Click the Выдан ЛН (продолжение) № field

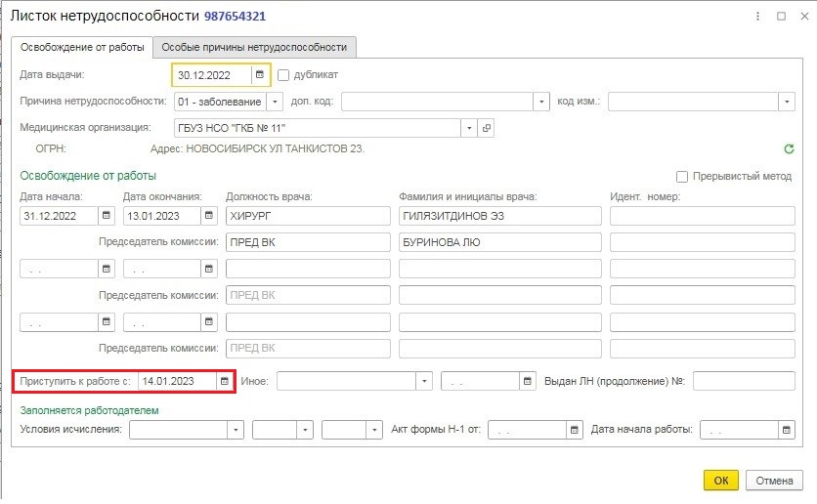tap(744, 381)
